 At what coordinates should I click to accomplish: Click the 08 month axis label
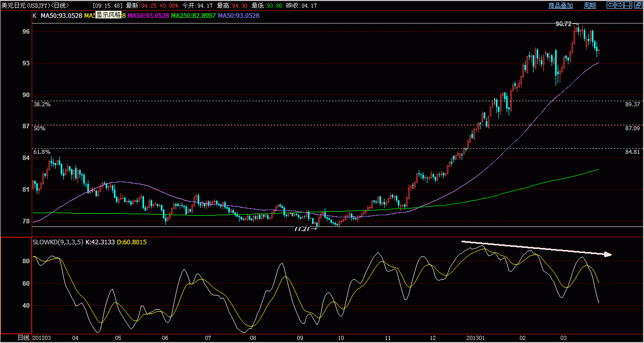tap(253, 338)
